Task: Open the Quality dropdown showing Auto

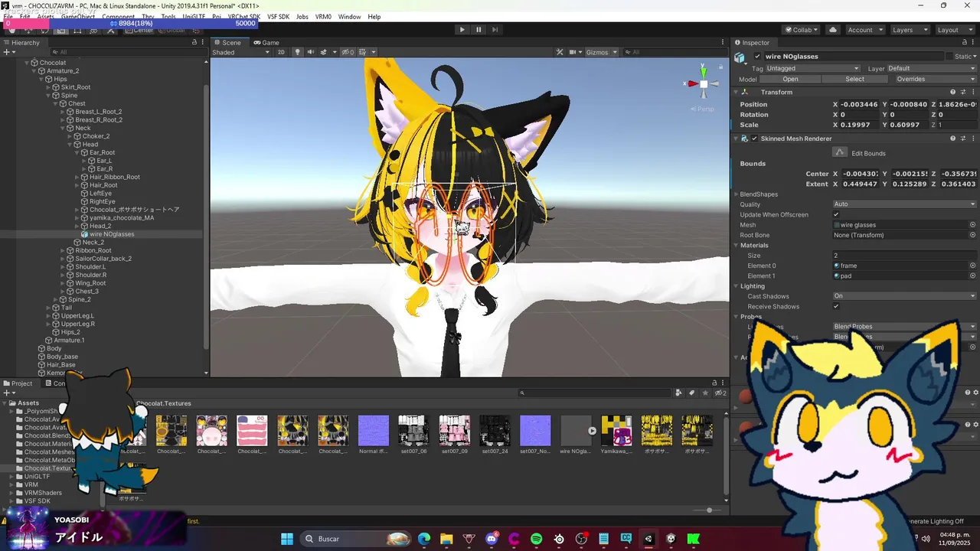Action: 905,204
